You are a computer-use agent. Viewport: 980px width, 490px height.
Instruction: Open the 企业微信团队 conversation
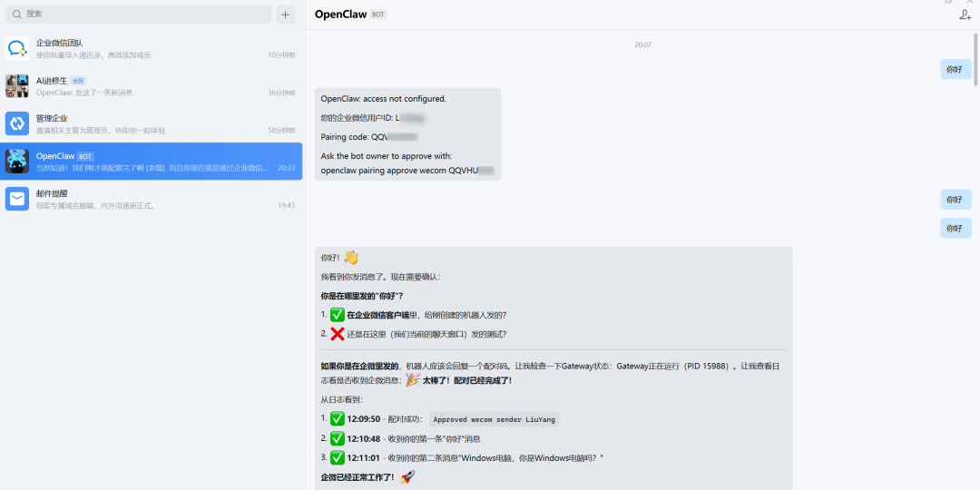[152, 49]
